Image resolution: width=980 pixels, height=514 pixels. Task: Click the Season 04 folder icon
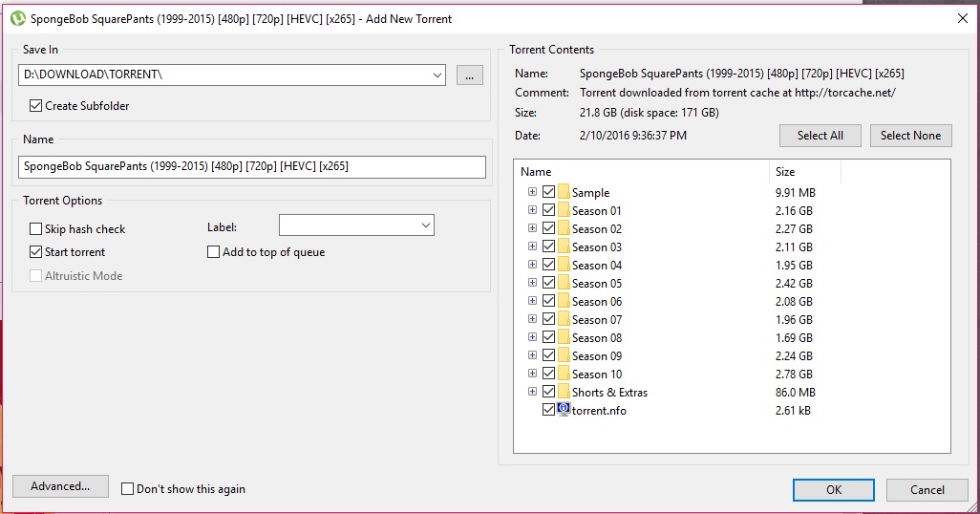pos(564,265)
